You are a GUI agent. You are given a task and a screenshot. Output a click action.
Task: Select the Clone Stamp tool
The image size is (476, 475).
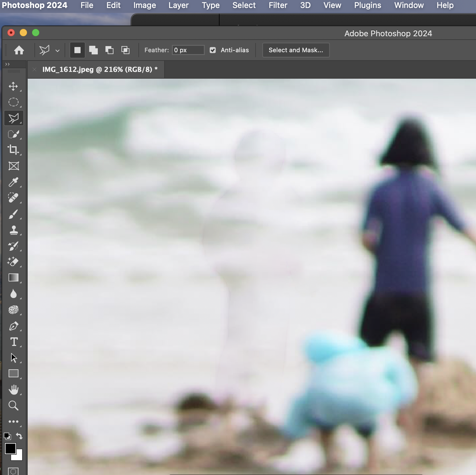(14, 230)
